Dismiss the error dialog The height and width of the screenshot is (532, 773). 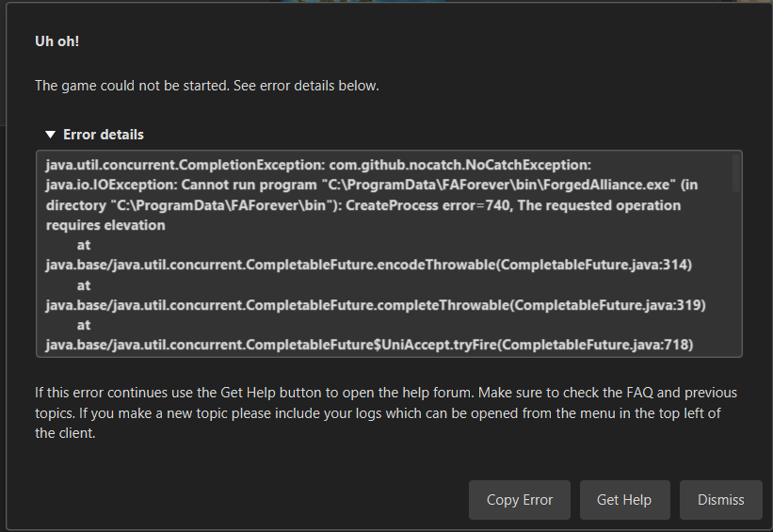(720, 500)
